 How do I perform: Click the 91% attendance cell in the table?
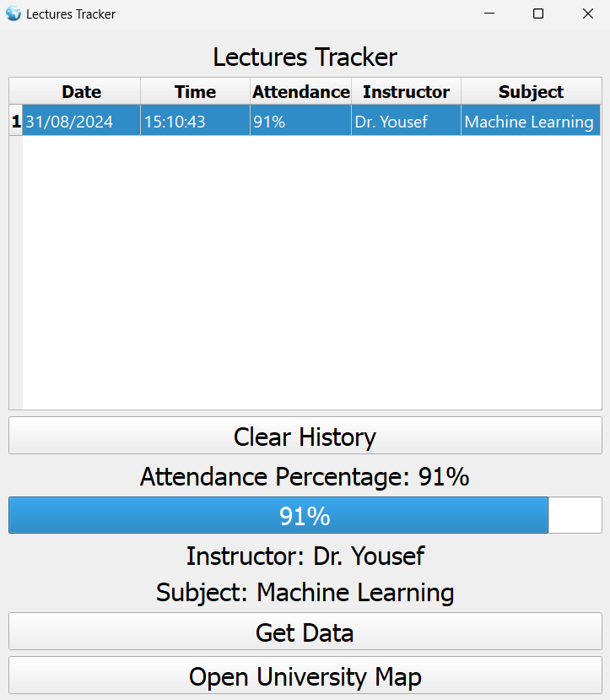pyautogui.click(x=300, y=121)
